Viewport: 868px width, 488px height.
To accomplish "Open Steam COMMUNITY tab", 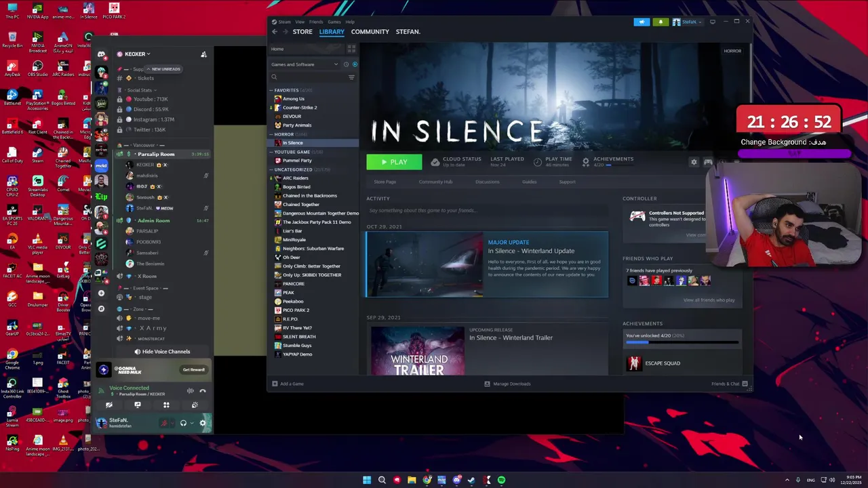I will 370,32.
